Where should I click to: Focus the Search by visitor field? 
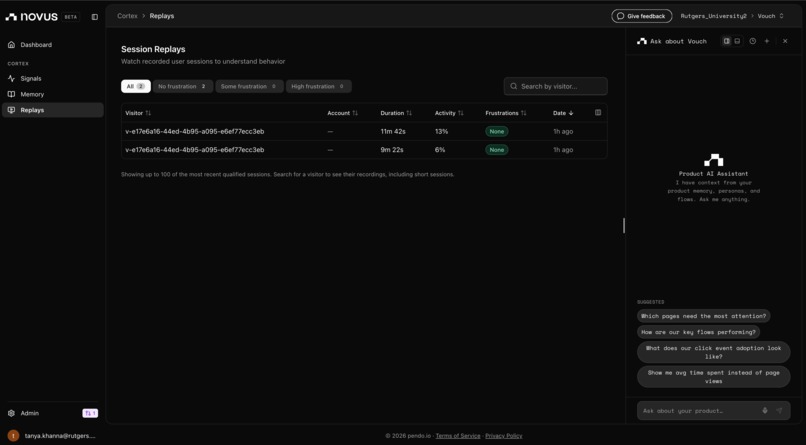click(556, 86)
